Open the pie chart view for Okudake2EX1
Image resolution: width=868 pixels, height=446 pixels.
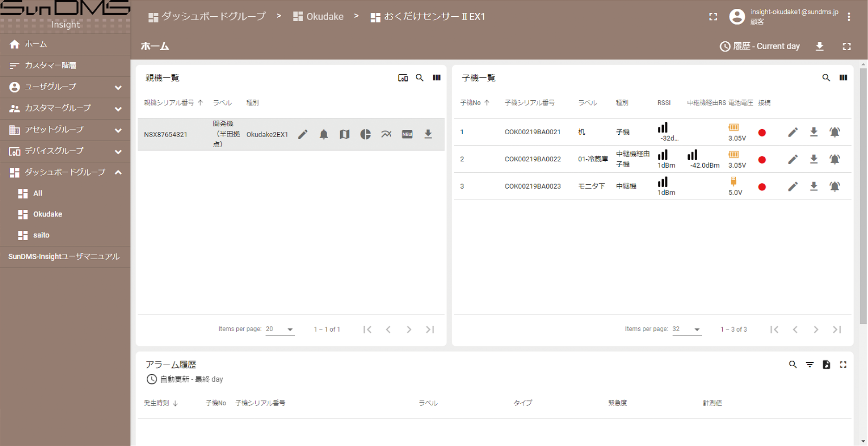point(365,134)
